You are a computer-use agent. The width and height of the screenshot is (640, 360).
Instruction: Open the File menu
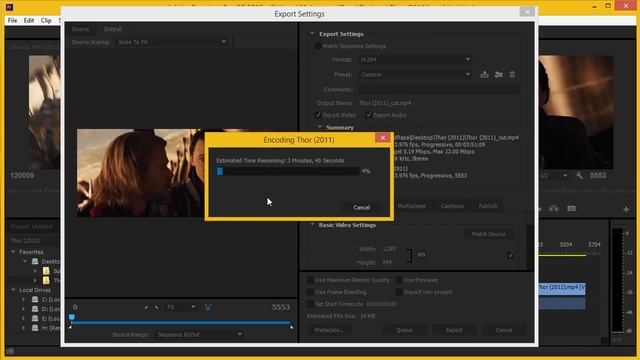point(13,20)
